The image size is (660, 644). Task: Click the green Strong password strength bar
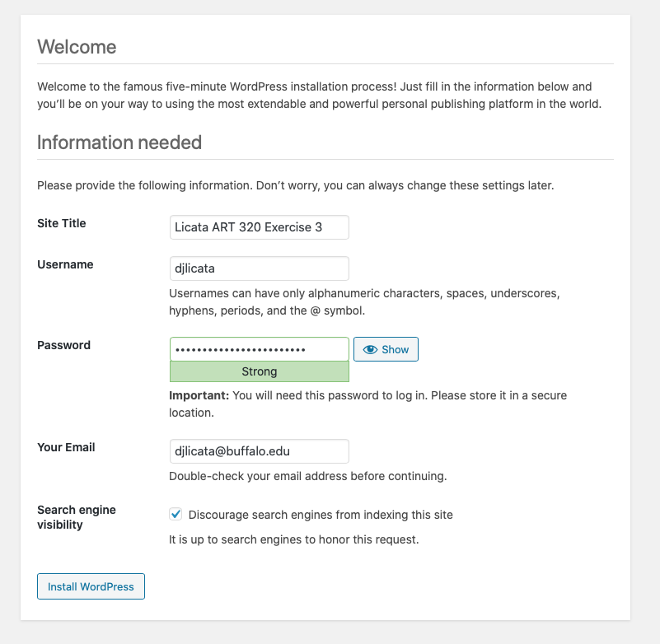coord(259,371)
